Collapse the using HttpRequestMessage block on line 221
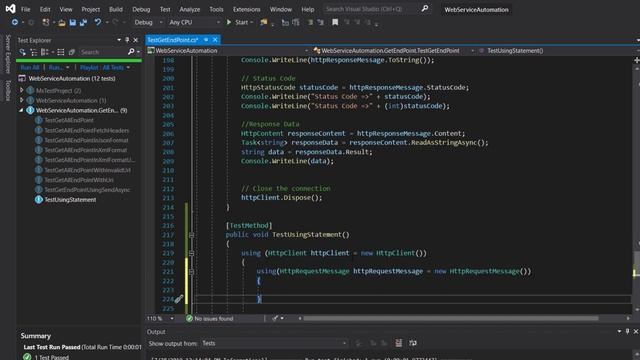The height and width of the screenshot is (360, 640). point(191,272)
